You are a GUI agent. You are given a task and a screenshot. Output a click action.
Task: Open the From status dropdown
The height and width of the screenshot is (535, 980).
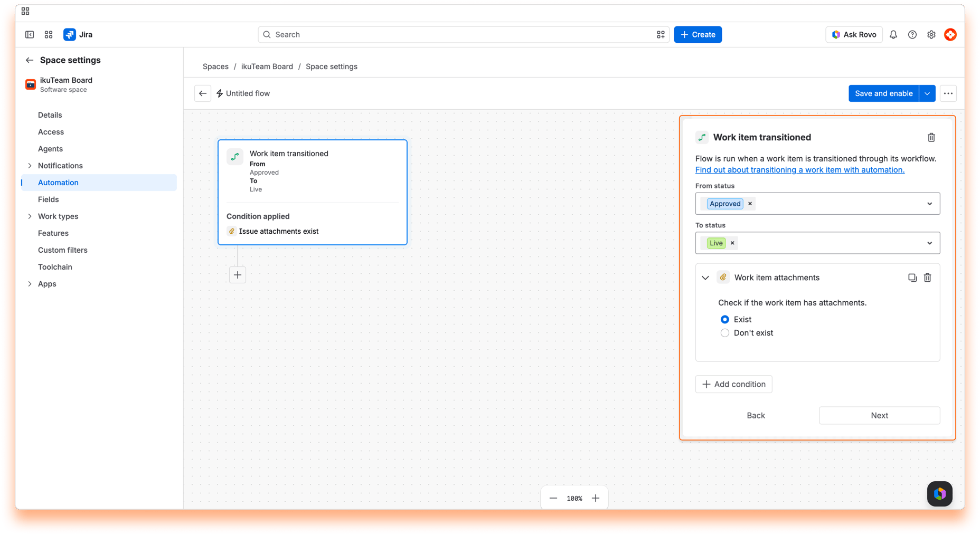818,204
